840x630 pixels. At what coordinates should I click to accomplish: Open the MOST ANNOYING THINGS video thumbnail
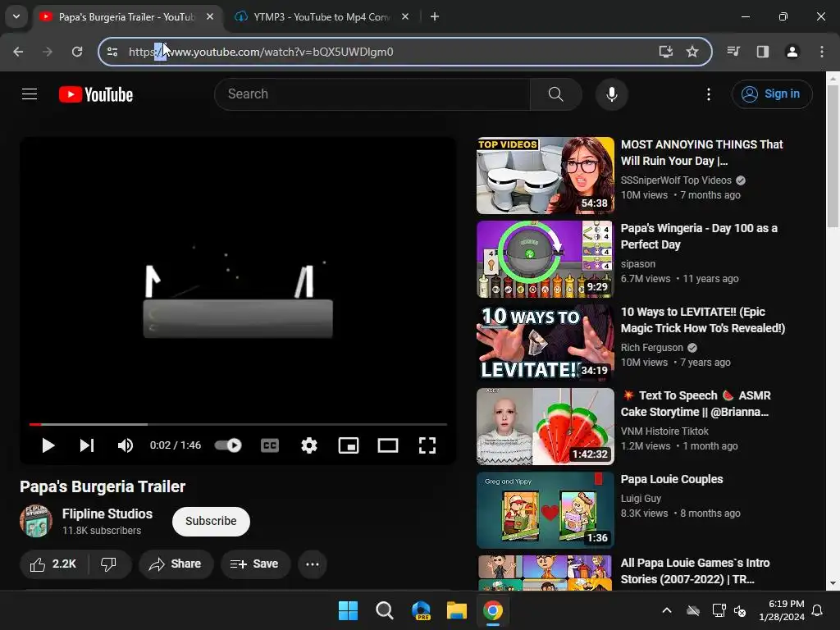546,176
